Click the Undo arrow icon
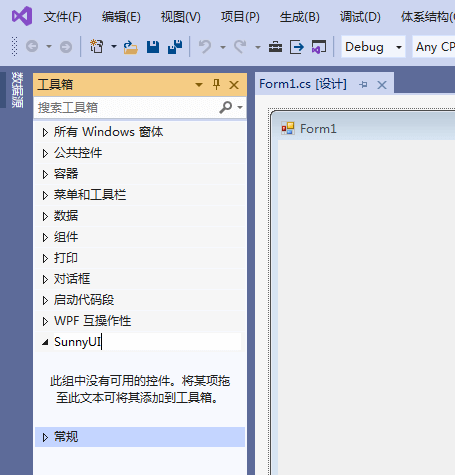This screenshot has height=475, width=455. click(205, 47)
